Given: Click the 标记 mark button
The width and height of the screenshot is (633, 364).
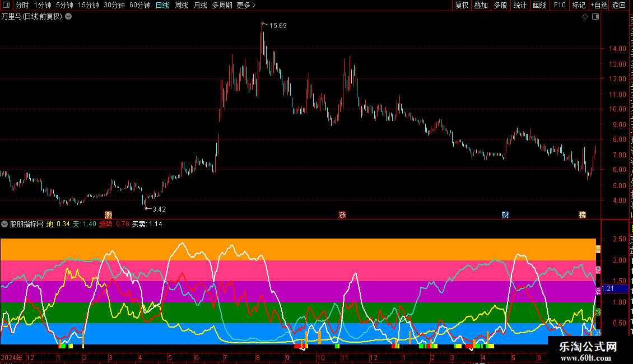Looking at the screenshot, I should [579, 5].
